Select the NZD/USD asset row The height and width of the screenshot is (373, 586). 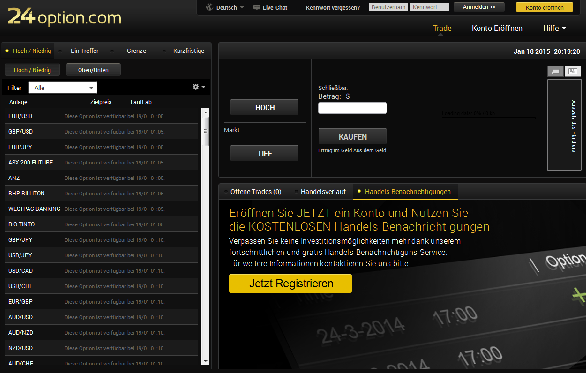coord(102,348)
